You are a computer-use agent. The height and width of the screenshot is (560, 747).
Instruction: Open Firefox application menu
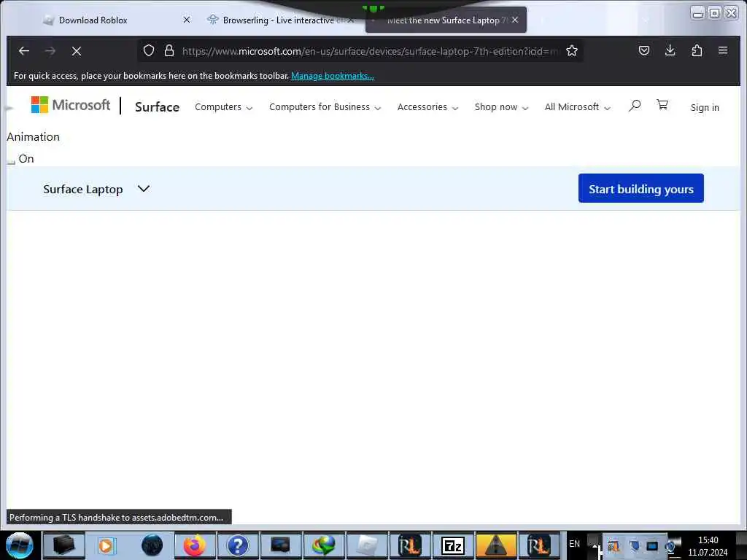coord(723,50)
